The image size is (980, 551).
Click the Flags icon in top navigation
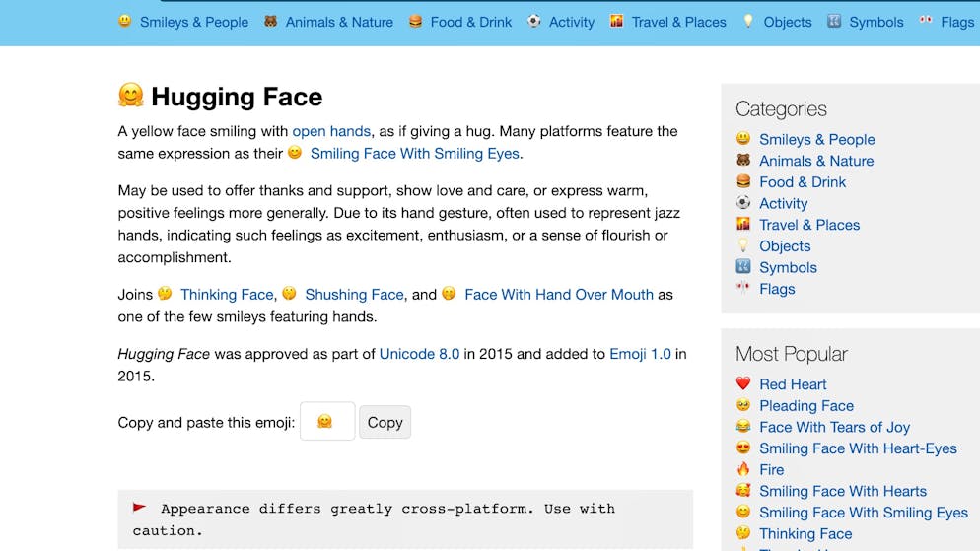click(x=926, y=21)
